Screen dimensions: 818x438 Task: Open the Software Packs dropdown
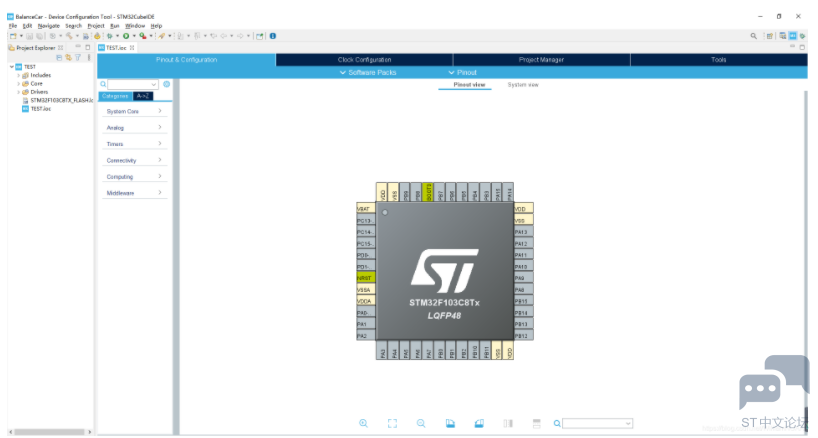point(368,72)
